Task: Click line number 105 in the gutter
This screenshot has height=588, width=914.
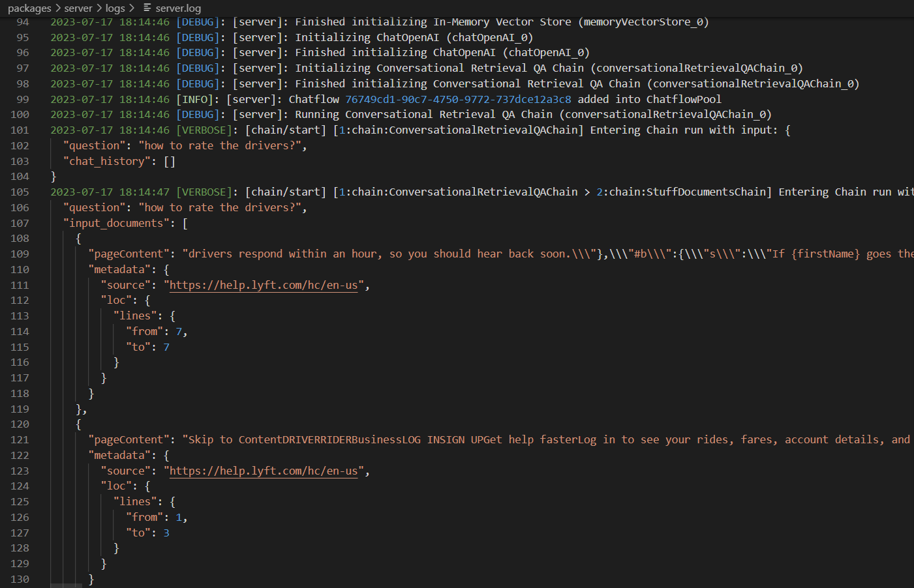Action: (20, 192)
